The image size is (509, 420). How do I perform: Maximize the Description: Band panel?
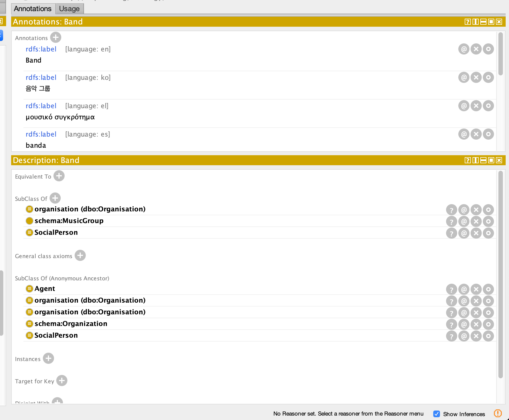(491, 160)
